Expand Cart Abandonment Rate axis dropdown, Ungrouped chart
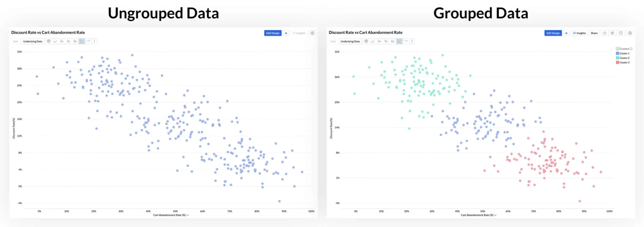Screen dimensions: 644x227 tap(188, 215)
